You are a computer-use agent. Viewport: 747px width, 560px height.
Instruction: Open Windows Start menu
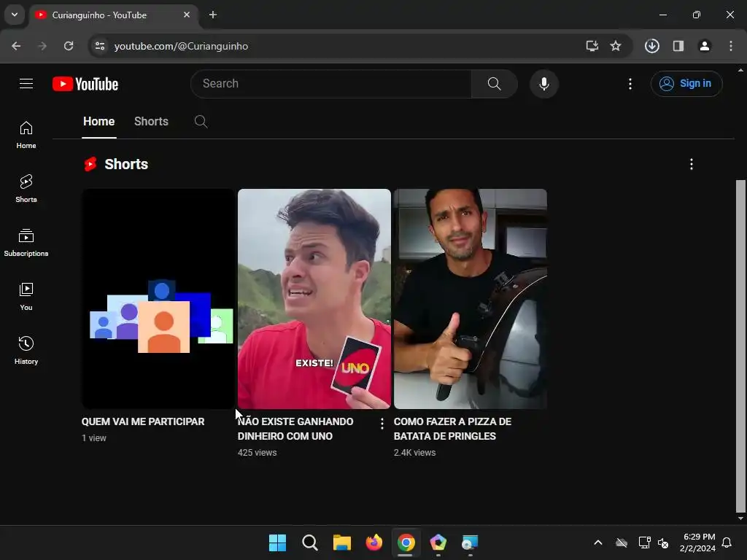tap(277, 542)
